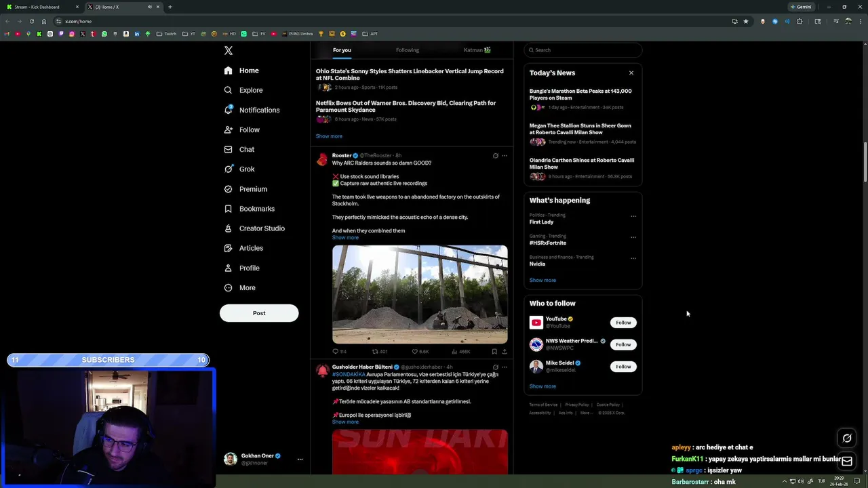Expand the More menu in sidebar

coord(240,287)
